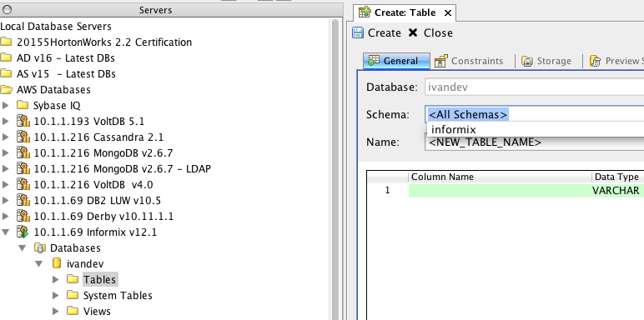Click the Servers tree vertical scrollbar

(335, 168)
